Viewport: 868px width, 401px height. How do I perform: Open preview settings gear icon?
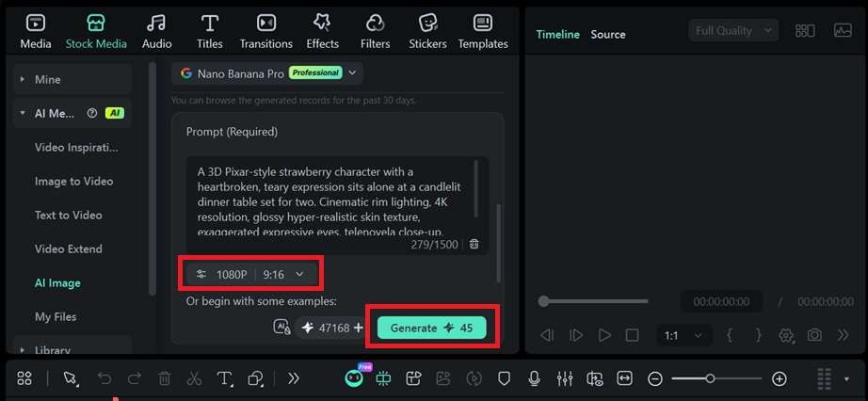[x=786, y=335]
